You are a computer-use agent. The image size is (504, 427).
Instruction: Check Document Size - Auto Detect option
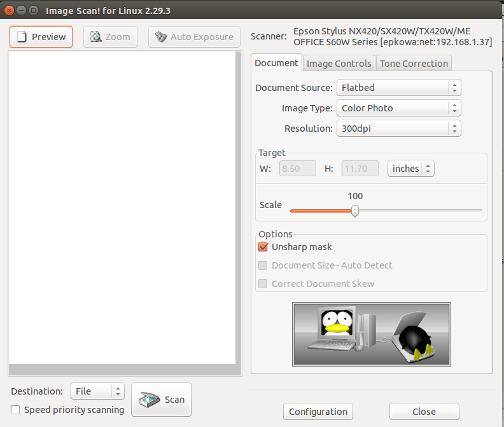coord(263,265)
